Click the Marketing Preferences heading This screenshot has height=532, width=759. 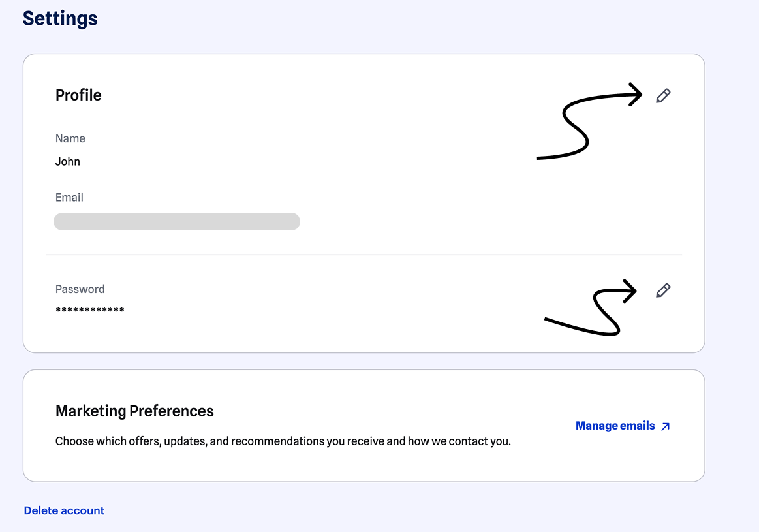pos(134,411)
